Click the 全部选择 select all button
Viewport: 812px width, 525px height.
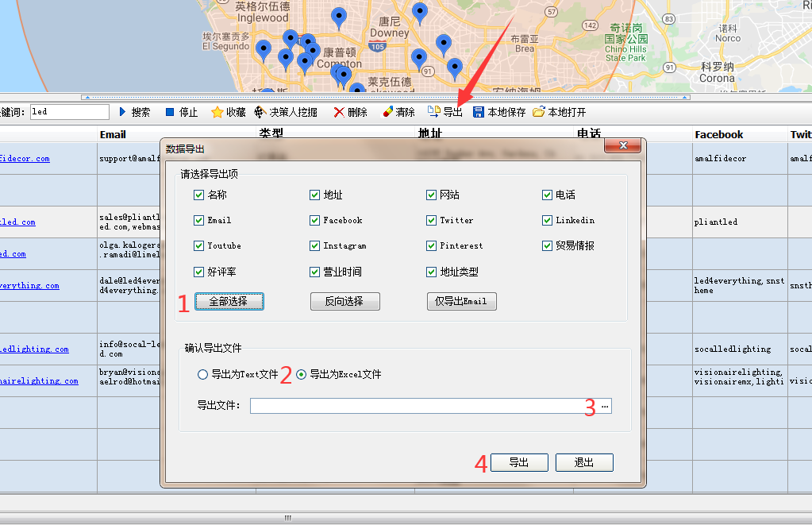pos(229,302)
